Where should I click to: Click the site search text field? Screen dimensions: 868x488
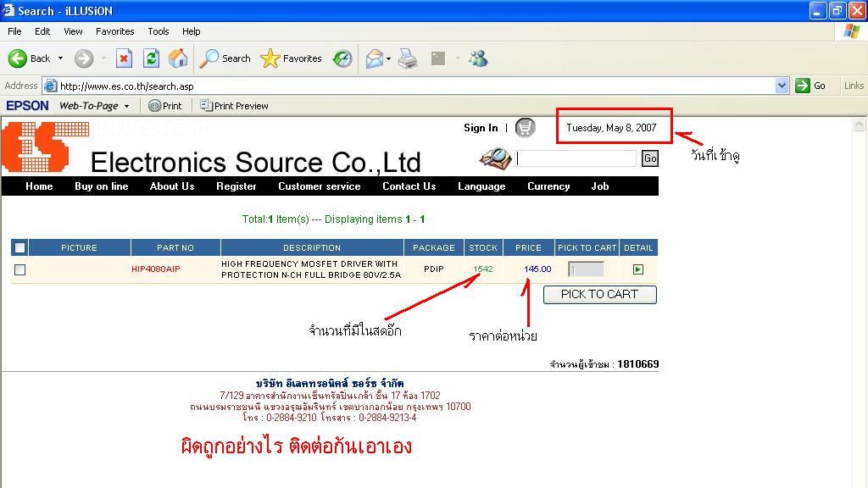pos(576,158)
